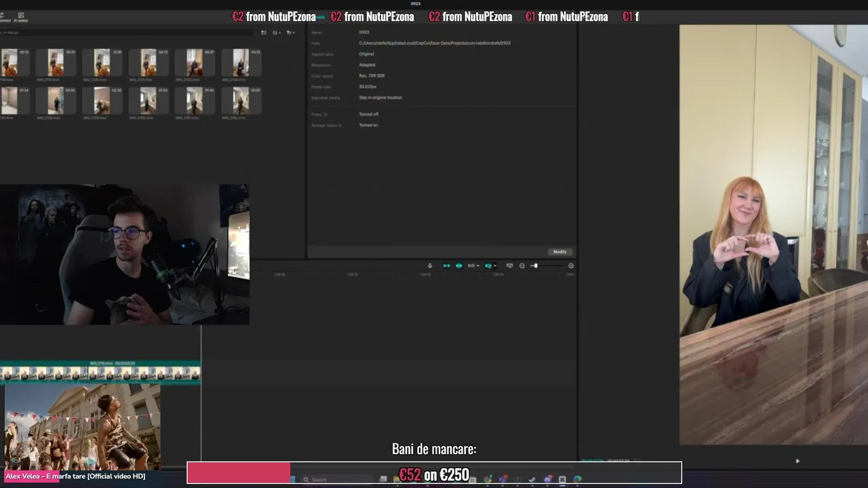The image size is (868, 488).
Task: Toggle auto snapping in the timeline toolbar
Action: click(458, 266)
